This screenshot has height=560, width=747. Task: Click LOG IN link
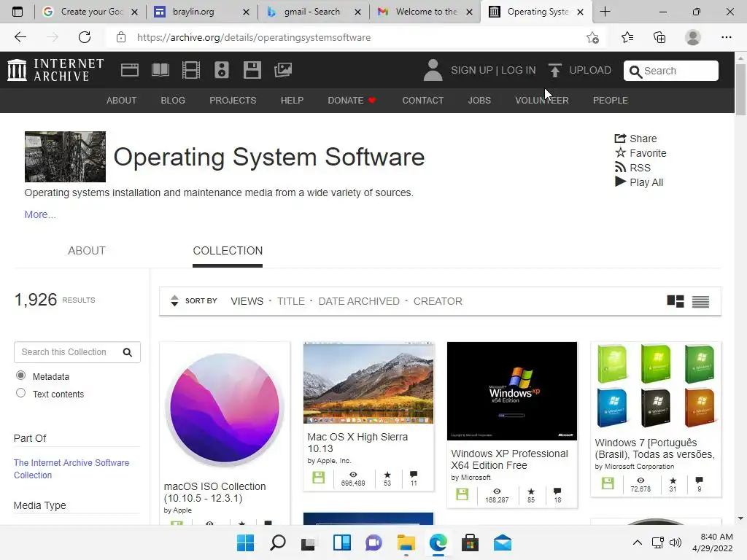tap(519, 70)
